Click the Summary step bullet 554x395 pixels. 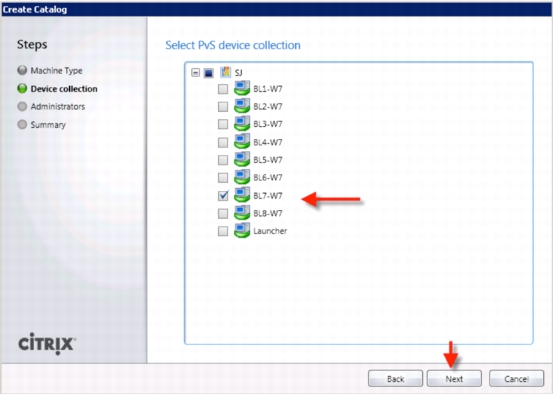pyautogui.click(x=22, y=124)
